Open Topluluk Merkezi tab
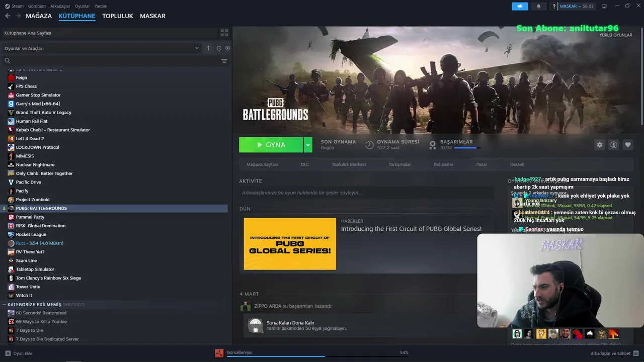Viewport: 644px width, 362px height. click(349, 164)
